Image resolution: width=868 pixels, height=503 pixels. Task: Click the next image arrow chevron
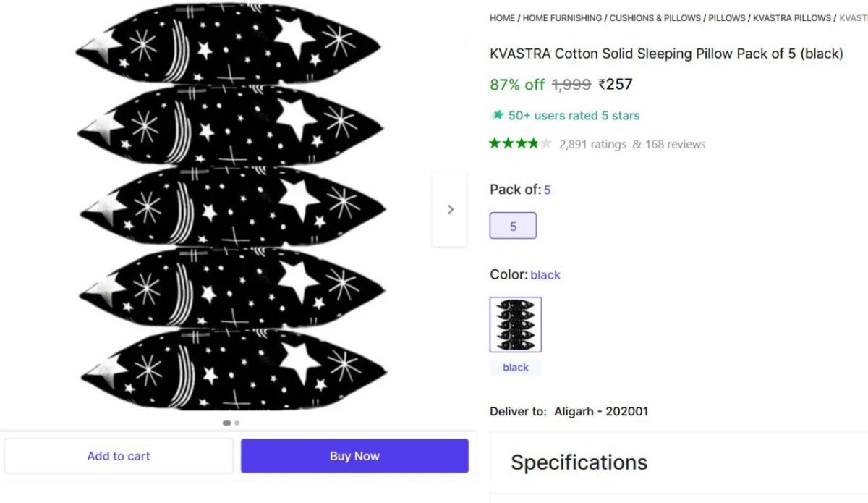pos(449,208)
